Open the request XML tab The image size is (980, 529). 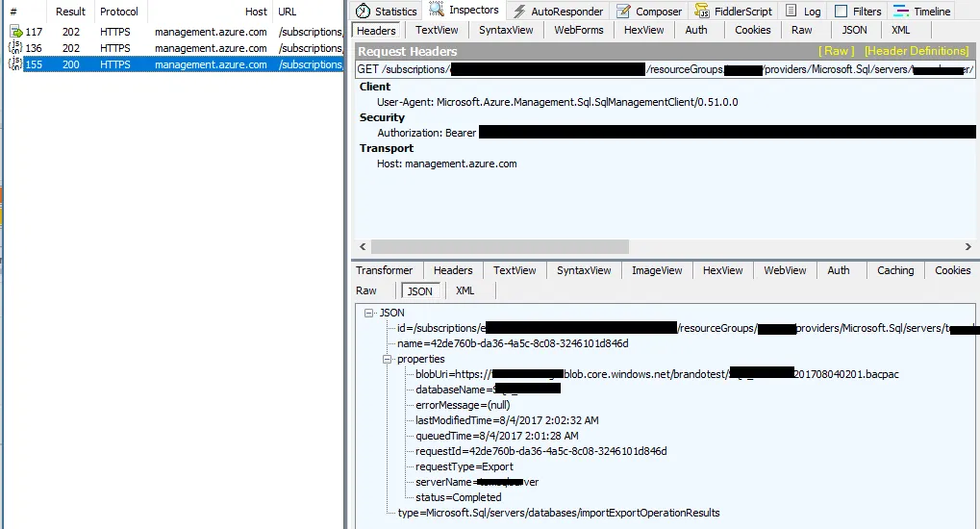(900, 30)
